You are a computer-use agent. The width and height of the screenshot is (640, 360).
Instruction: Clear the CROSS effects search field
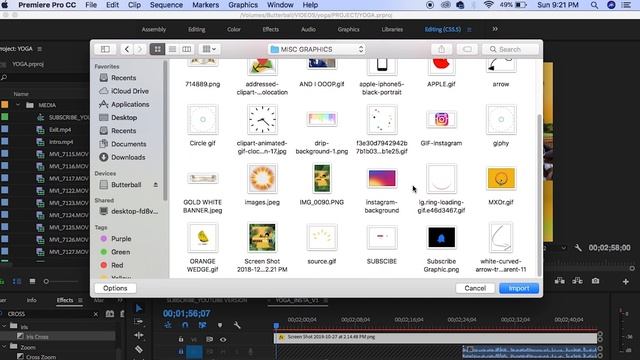click(96, 314)
